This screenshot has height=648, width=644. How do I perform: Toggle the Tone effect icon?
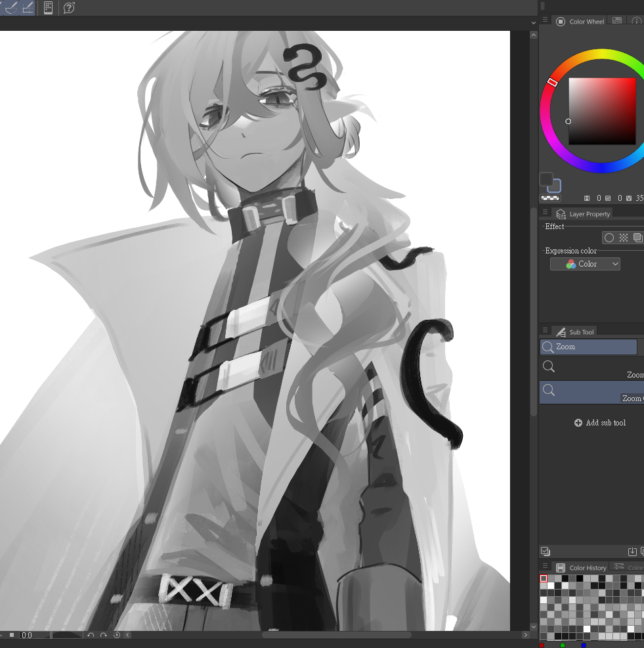[624, 238]
